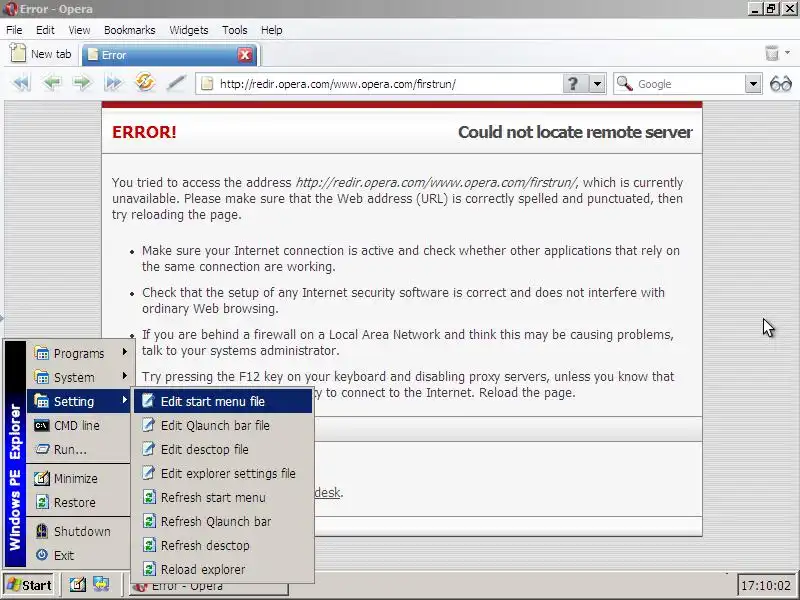Viewport: 800px width, 600px height.
Task: Click the Programs folder icon
Action: (x=41, y=353)
